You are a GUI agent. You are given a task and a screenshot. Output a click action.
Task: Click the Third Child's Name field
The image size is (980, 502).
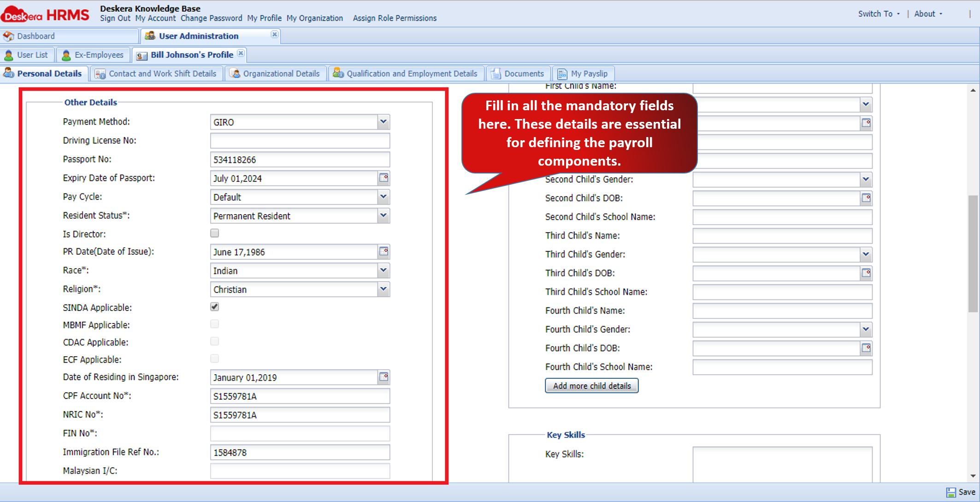pyautogui.click(x=782, y=235)
